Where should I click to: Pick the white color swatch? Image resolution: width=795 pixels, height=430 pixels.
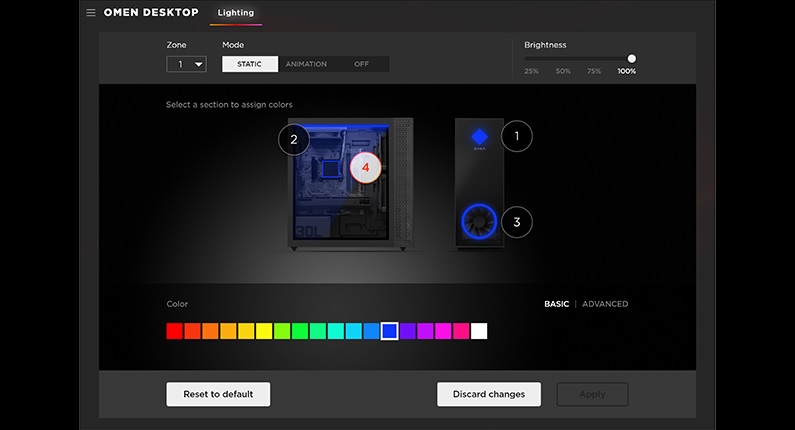point(479,331)
